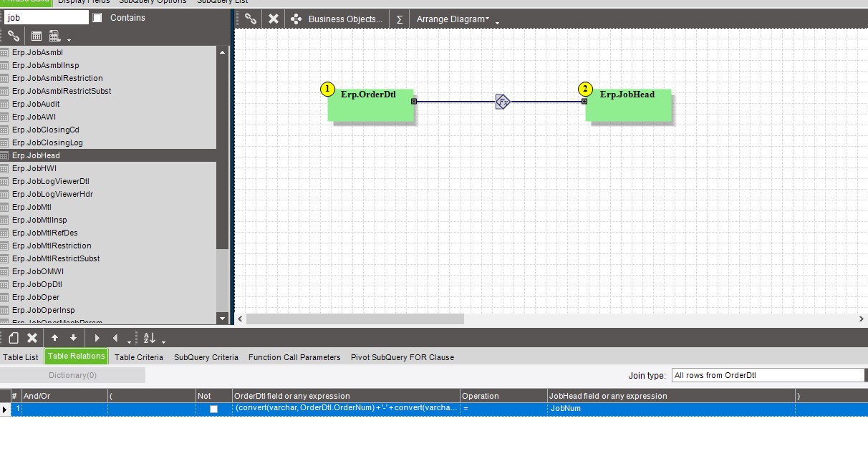Switch to the SubQuery Criteria tab
This screenshot has width=868, height=456.
[x=206, y=357]
